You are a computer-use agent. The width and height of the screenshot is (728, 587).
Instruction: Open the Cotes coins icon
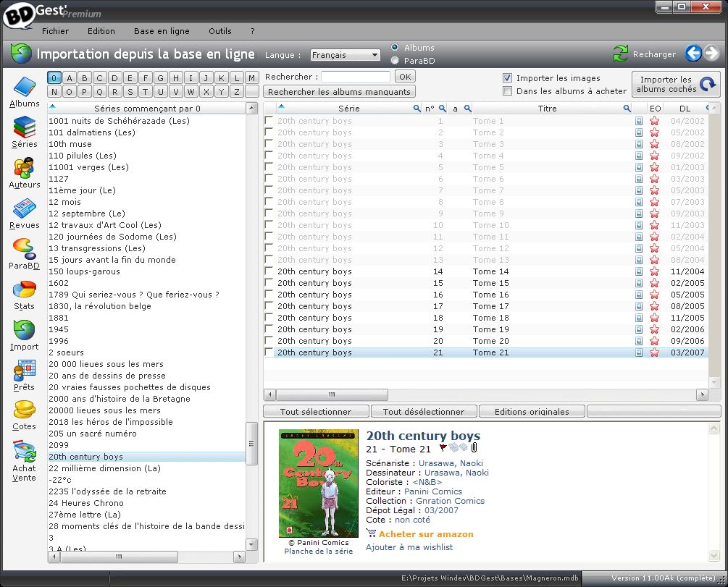24,410
